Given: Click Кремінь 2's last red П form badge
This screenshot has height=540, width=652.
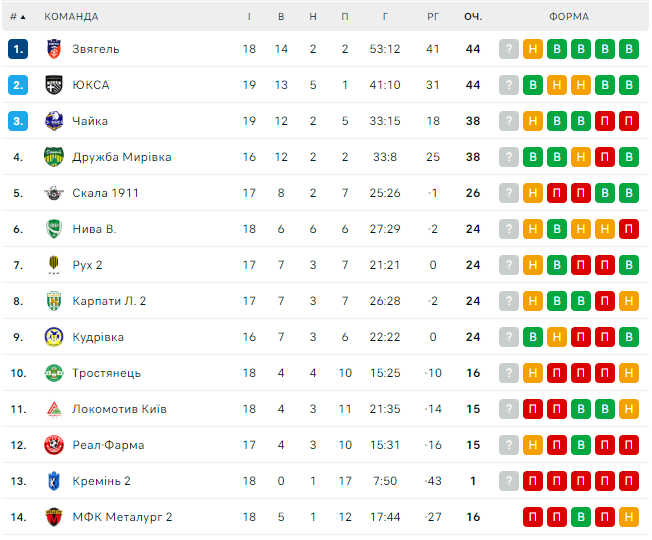Looking at the screenshot, I should click(x=628, y=481).
